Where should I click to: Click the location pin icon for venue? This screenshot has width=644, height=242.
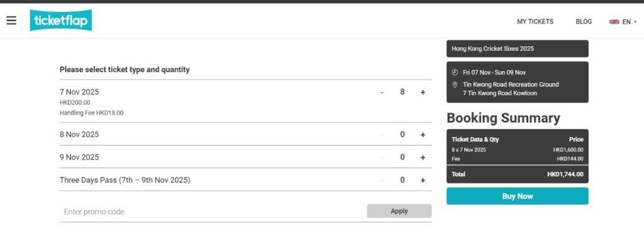(x=455, y=85)
